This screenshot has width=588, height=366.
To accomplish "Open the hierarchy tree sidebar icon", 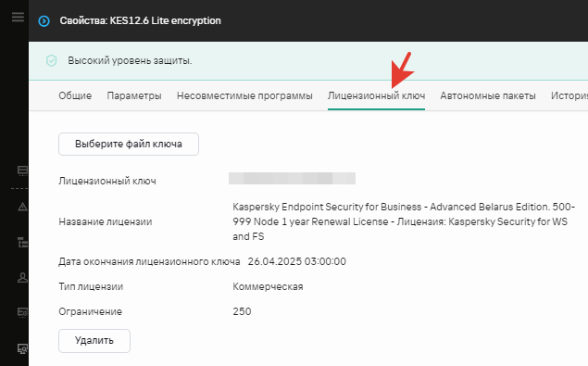I will [22, 243].
